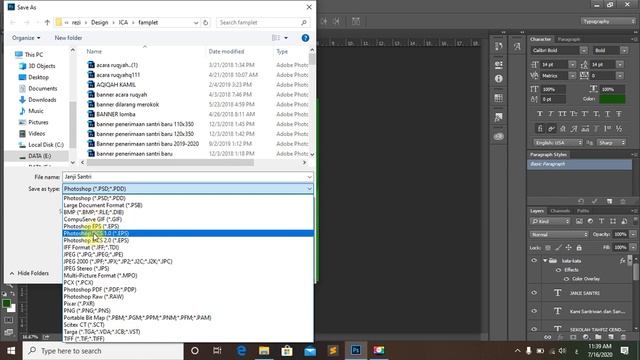Click Lock image pixels brush icon
This screenshot has width=640, height=360.
point(558,247)
